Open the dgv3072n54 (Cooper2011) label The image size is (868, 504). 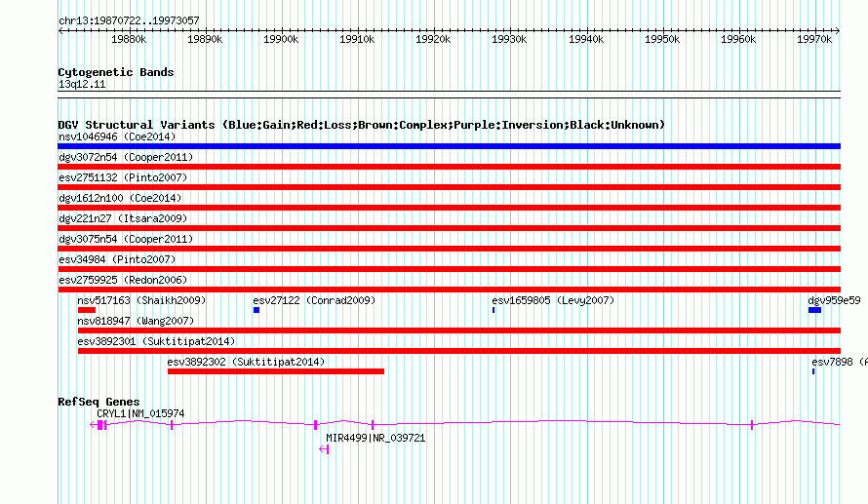tap(126, 157)
